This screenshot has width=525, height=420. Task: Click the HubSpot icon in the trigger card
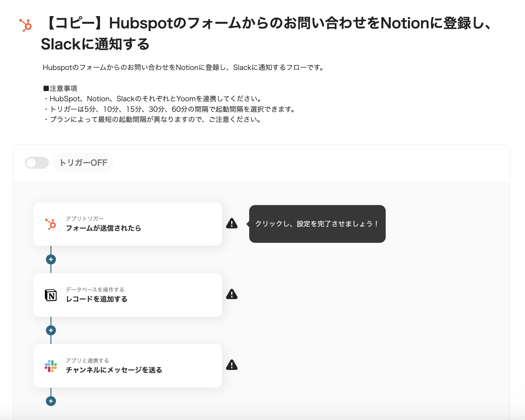pos(51,224)
